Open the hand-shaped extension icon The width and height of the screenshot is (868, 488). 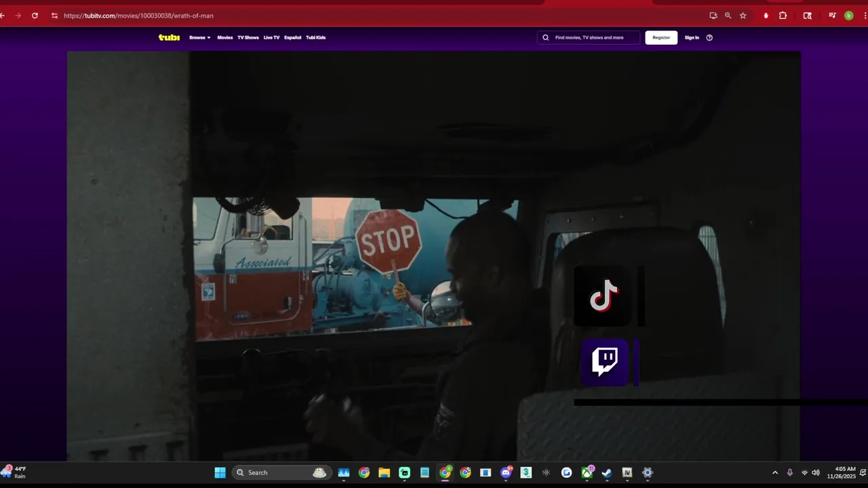coord(766,16)
